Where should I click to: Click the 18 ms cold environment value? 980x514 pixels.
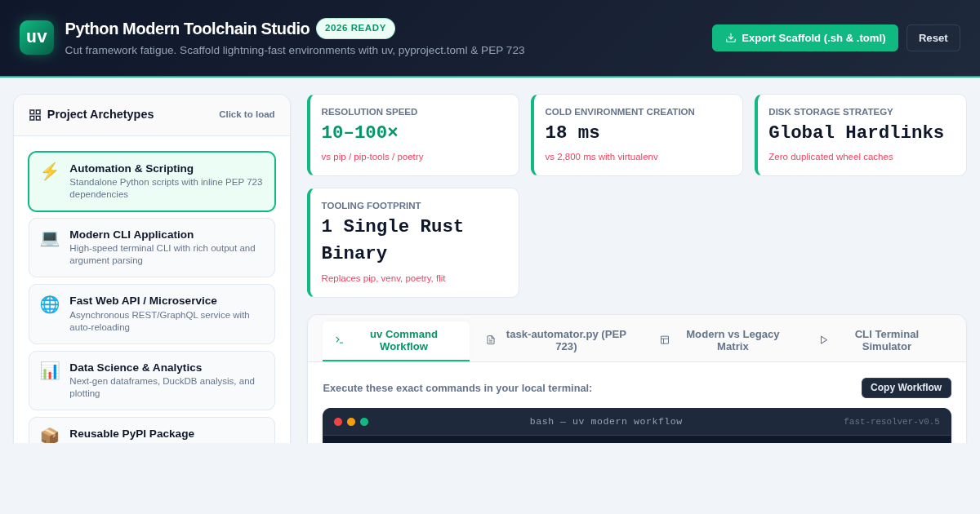[572, 133]
